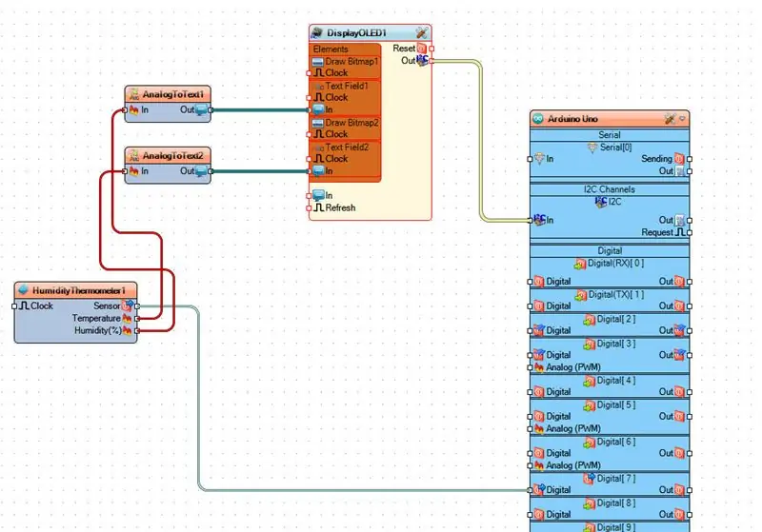Click the Clock pin under Text Field1

[x=309, y=98]
